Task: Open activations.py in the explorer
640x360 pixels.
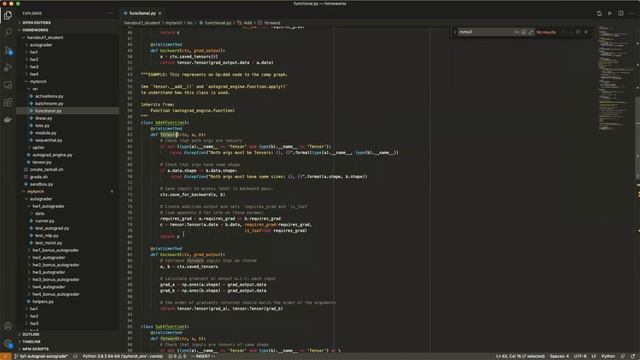Action: (x=49, y=96)
